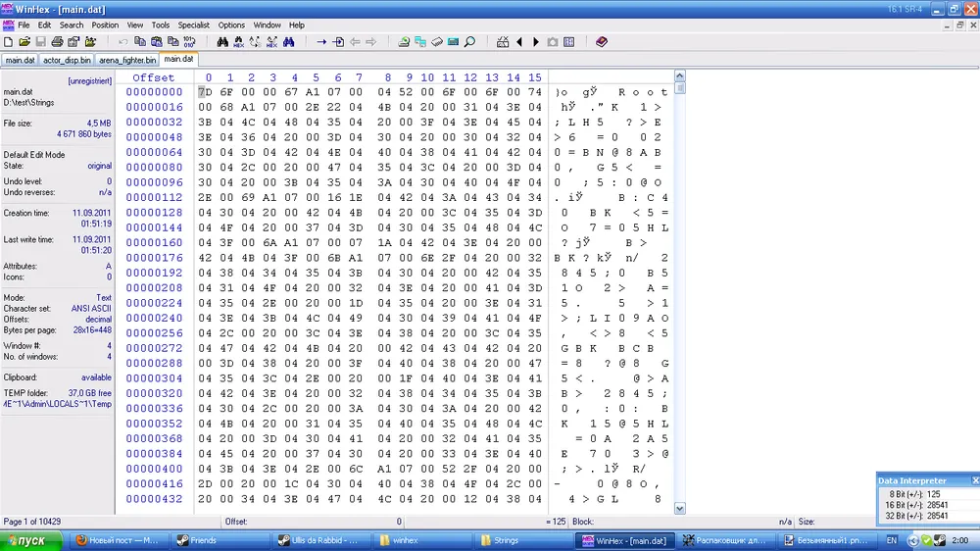Viewport: 980px width, 551px height.
Task: Click the Windows Start button
Action: pos(31,540)
